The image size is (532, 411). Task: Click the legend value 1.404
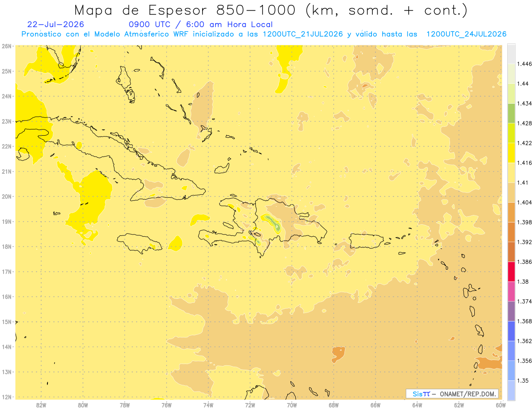pyautogui.click(x=524, y=202)
